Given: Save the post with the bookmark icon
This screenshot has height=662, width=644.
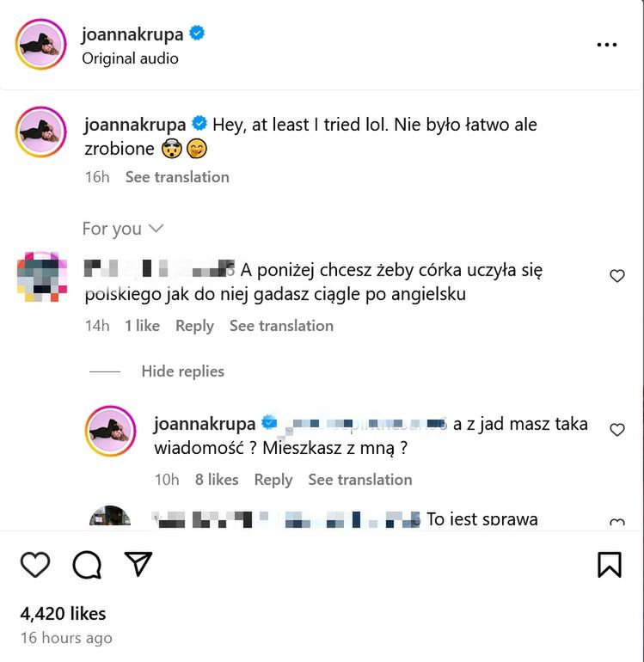Looking at the screenshot, I should [x=609, y=564].
